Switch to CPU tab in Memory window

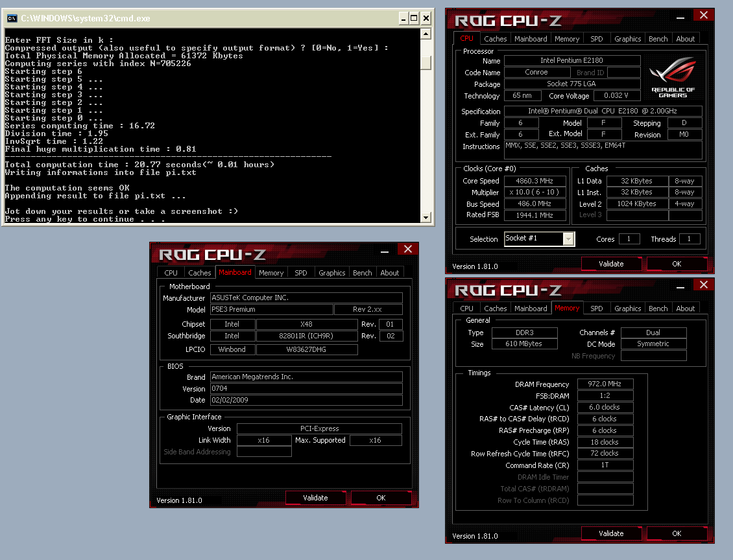(x=466, y=309)
